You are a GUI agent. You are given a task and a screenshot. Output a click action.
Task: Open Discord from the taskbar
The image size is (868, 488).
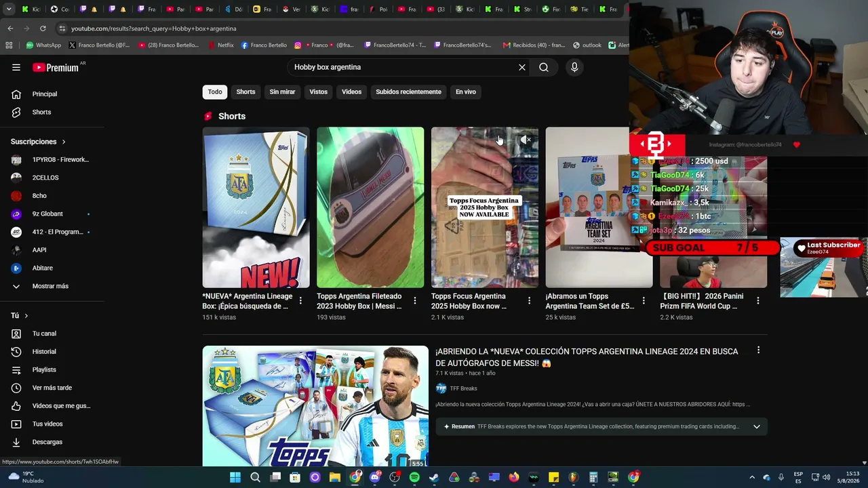click(x=375, y=477)
